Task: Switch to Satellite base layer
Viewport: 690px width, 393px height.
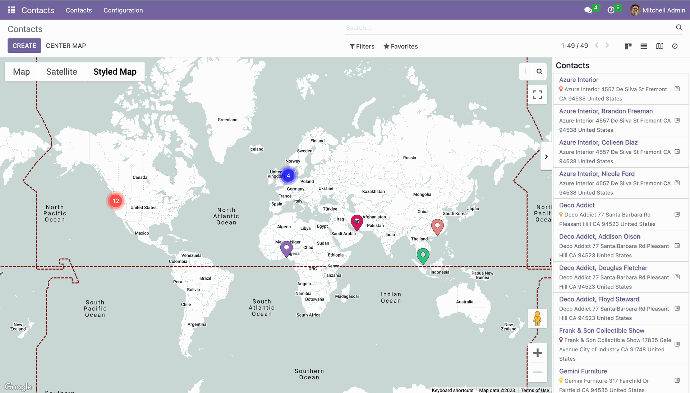Action: pyautogui.click(x=62, y=72)
